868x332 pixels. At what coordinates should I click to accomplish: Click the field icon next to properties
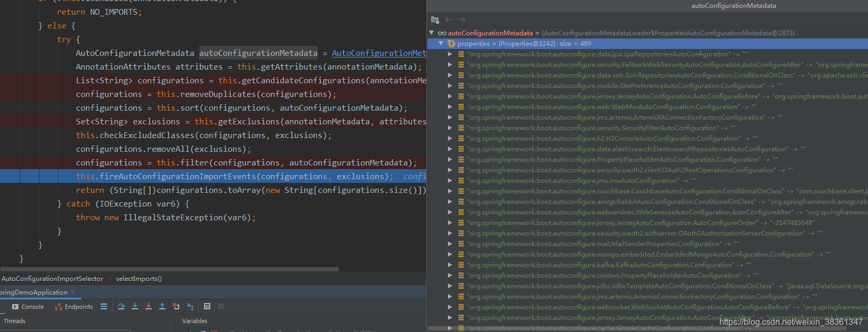click(x=451, y=44)
